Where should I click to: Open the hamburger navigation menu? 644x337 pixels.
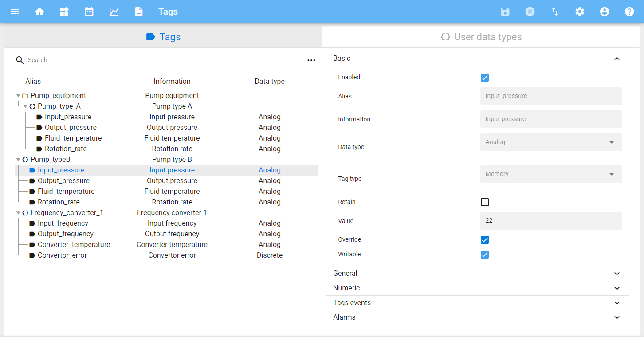coord(15,12)
